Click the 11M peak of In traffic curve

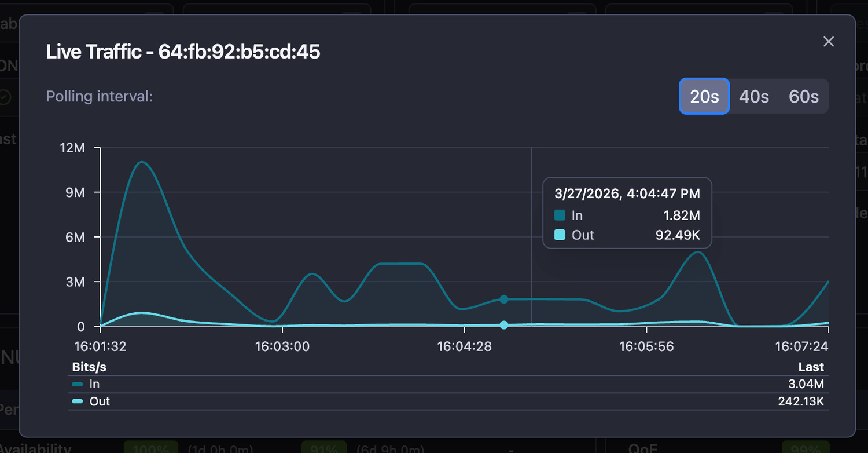142,162
